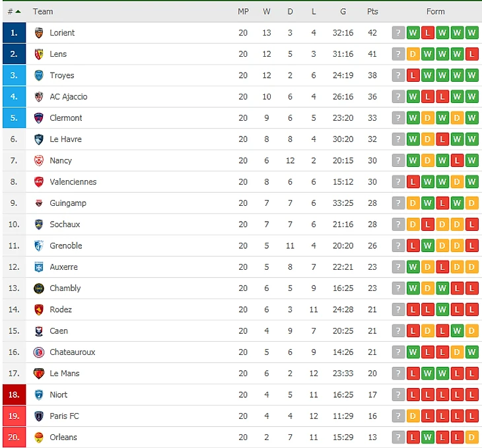The image size is (482, 448).
Task: Click Niort's red position 18 badge
Action: tap(14, 395)
